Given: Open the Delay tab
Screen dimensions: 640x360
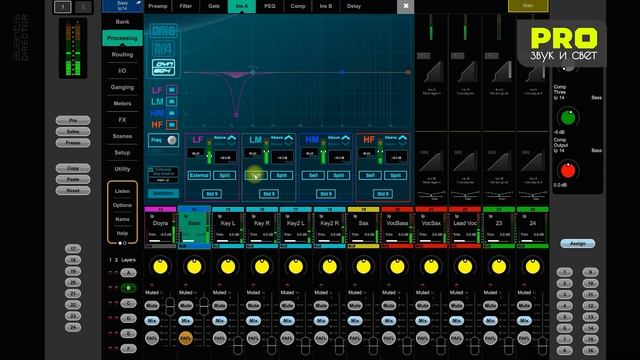Looking at the screenshot, I should click(354, 6).
